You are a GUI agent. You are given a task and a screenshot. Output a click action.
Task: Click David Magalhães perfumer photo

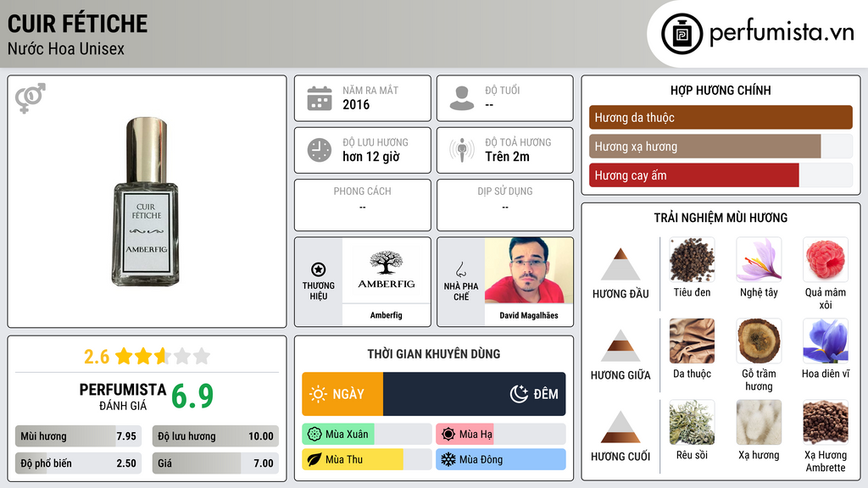529,270
